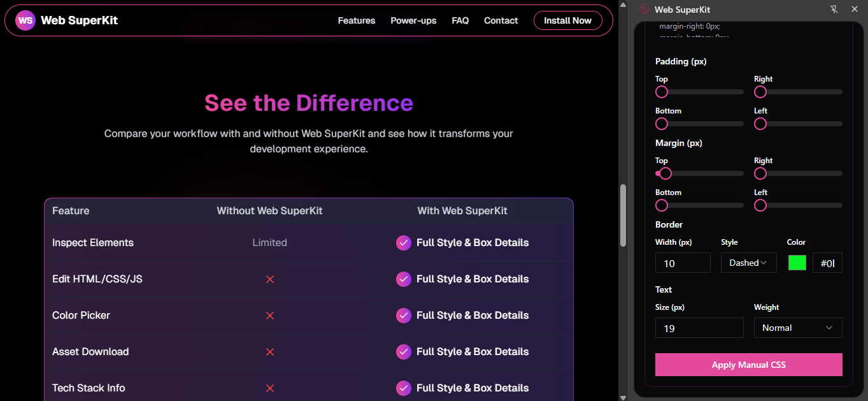Image resolution: width=868 pixels, height=401 pixels.
Task: Click the checkmark in Tech Stack Info row
Action: point(403,388)
